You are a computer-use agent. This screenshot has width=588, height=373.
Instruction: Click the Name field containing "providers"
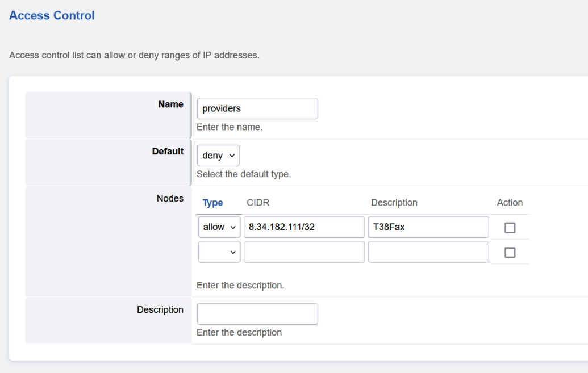[x=257, y=108]
